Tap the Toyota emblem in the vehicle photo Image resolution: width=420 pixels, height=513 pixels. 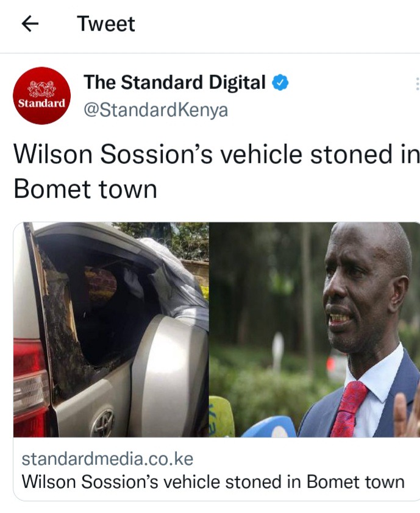click(104, 422)
